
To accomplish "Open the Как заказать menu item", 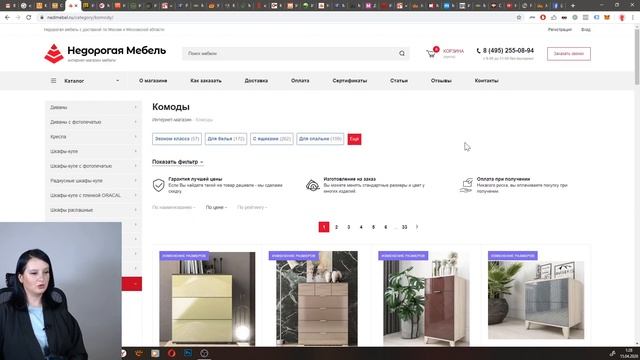I will 206,81.
